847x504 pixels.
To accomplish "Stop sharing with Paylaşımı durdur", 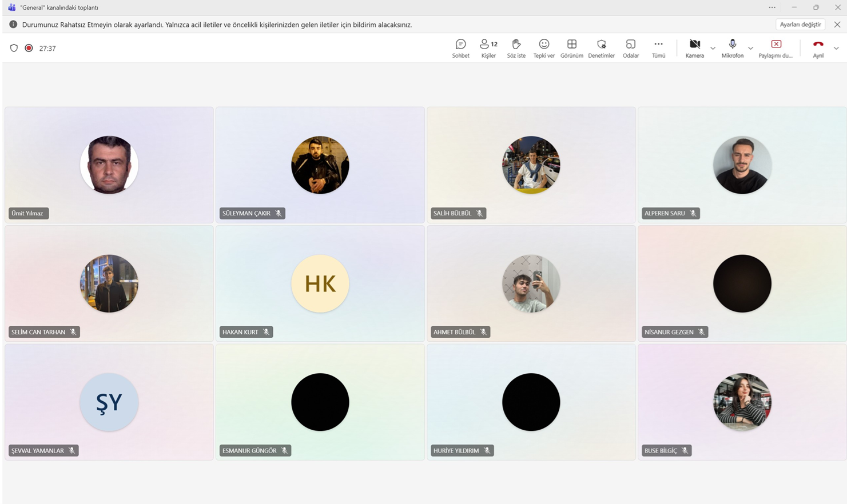I will click(x=776, y=49).
